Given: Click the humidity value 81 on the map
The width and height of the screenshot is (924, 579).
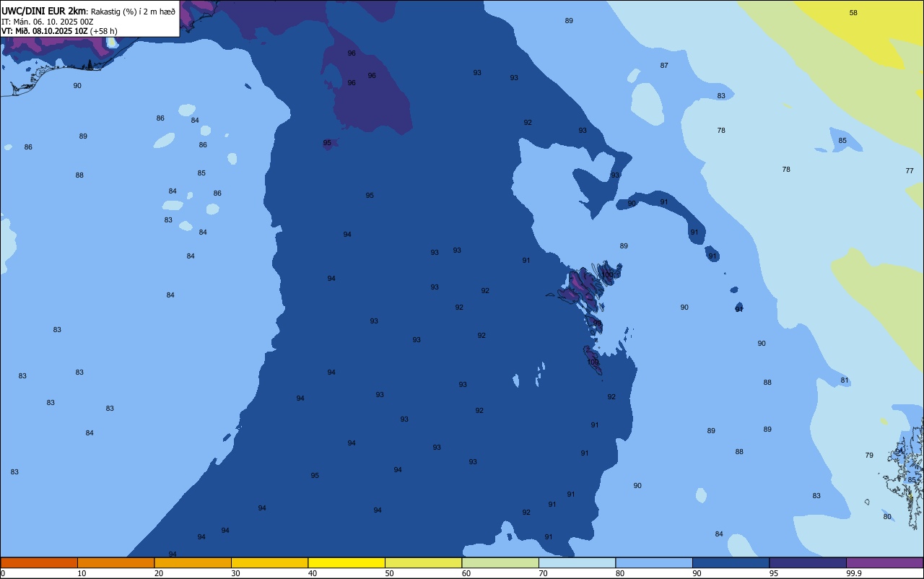Looking at the screenshot, I should coord(845,380).
